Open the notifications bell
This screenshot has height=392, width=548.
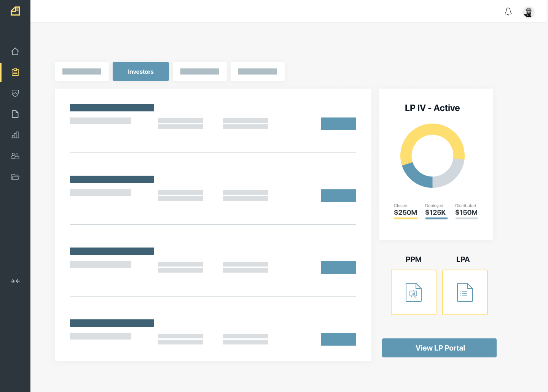coord(508,12)
